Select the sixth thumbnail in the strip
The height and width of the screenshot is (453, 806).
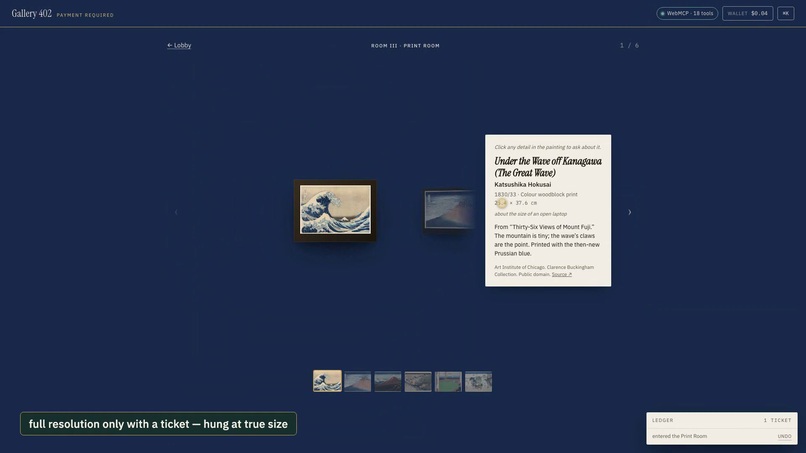pos(479,382)
